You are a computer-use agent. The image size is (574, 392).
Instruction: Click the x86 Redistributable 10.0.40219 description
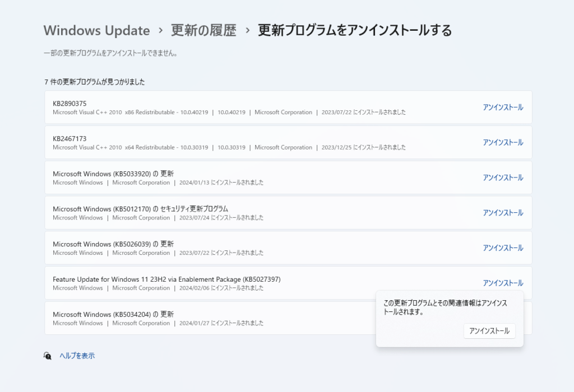click(x=130, y=112)
